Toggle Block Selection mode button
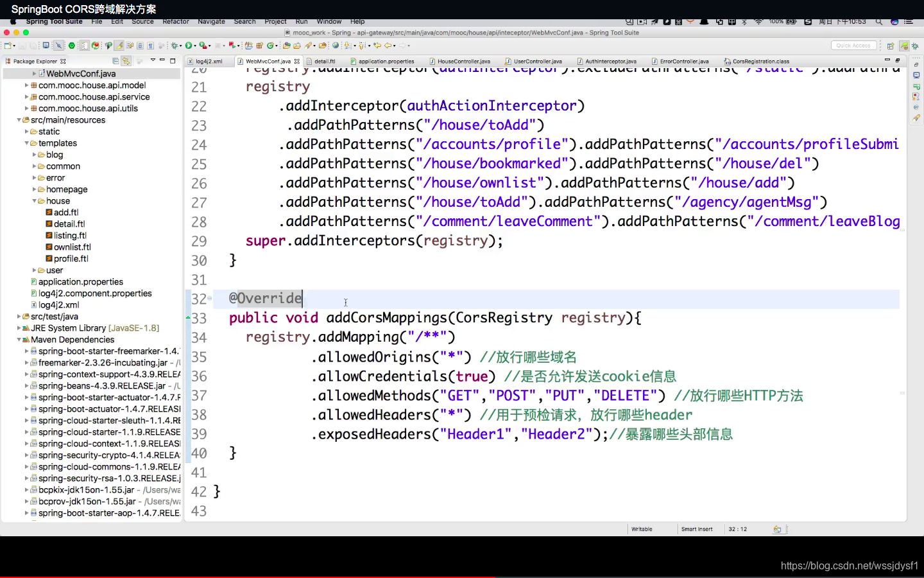924x578 pixels. click(140, 46)
